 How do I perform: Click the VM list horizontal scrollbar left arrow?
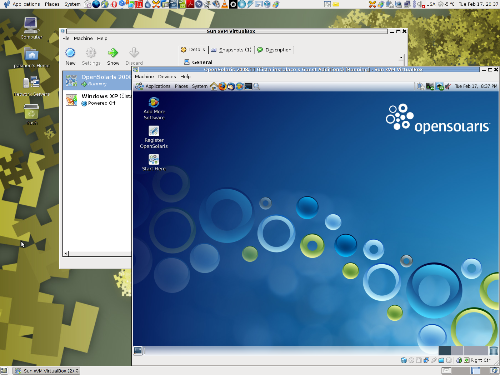click(x=66, y=254)
